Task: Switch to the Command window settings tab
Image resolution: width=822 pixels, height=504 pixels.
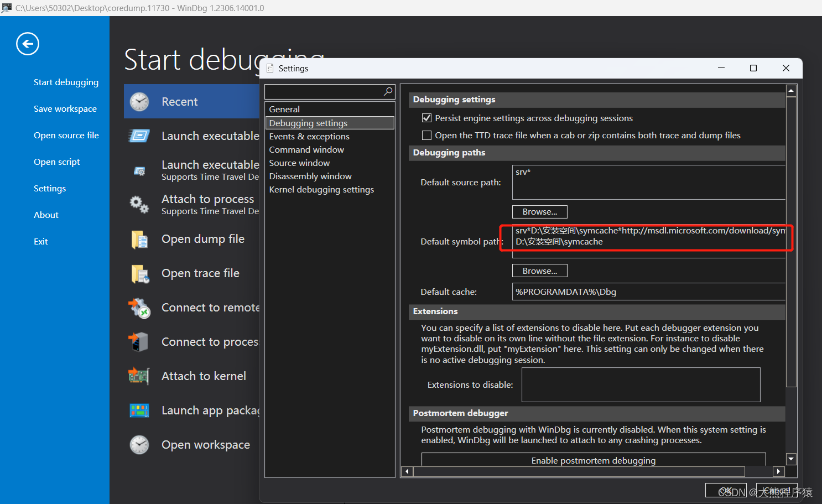Action: [306, 149]
